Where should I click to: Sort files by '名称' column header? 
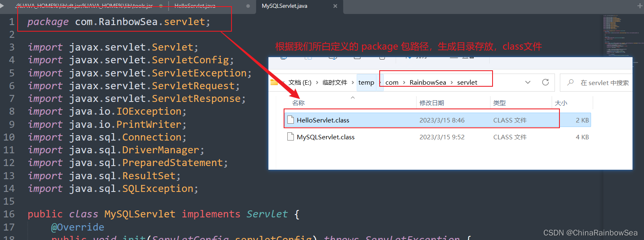tap(298, 103)
